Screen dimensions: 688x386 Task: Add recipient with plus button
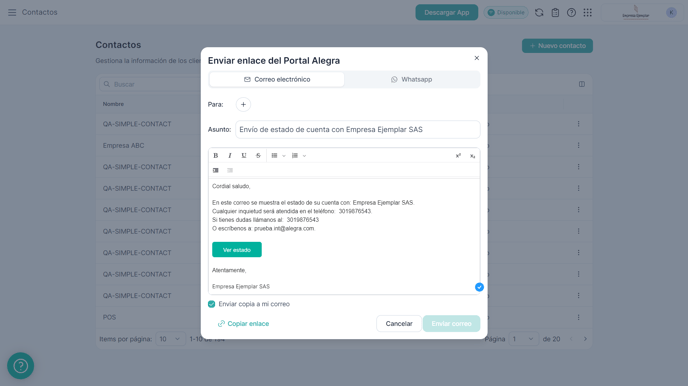point(243,104)
